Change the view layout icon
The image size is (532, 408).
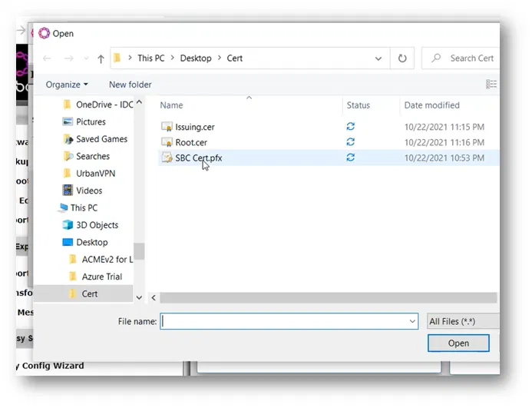(x=491, y=85)
